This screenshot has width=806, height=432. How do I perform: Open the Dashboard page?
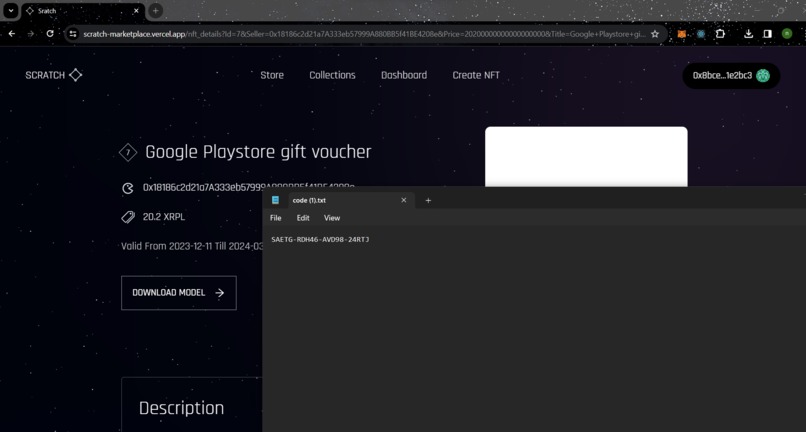coord(404,75)
